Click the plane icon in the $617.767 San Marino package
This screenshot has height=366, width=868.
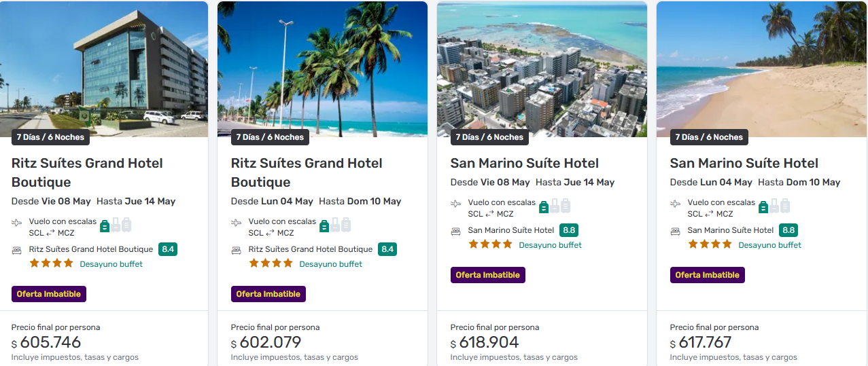point(676,204)
